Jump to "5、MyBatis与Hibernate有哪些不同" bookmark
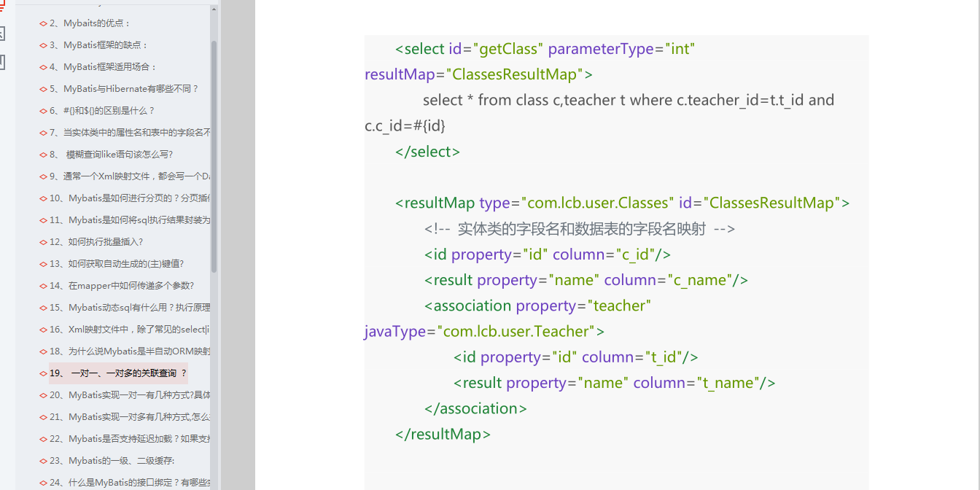Viewport: 980px width, 490px height. 124,89
